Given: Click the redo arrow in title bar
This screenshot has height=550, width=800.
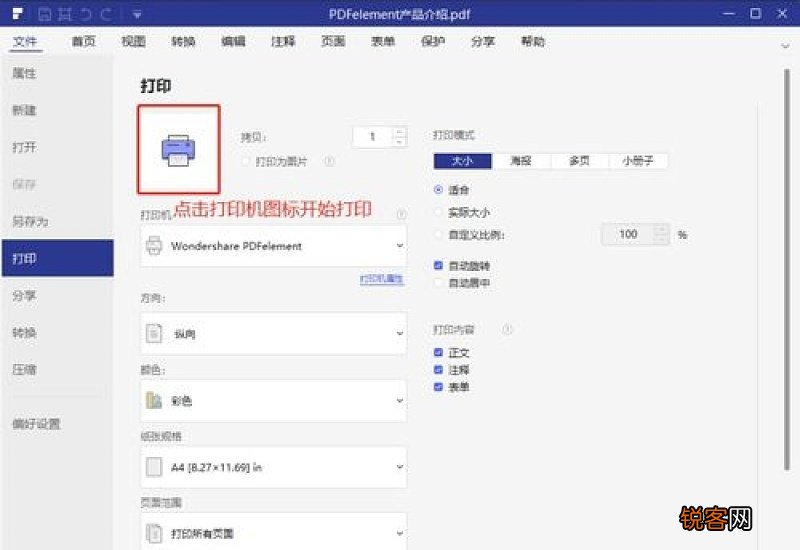Looking at the screenshot, I should tap(106, 14).
